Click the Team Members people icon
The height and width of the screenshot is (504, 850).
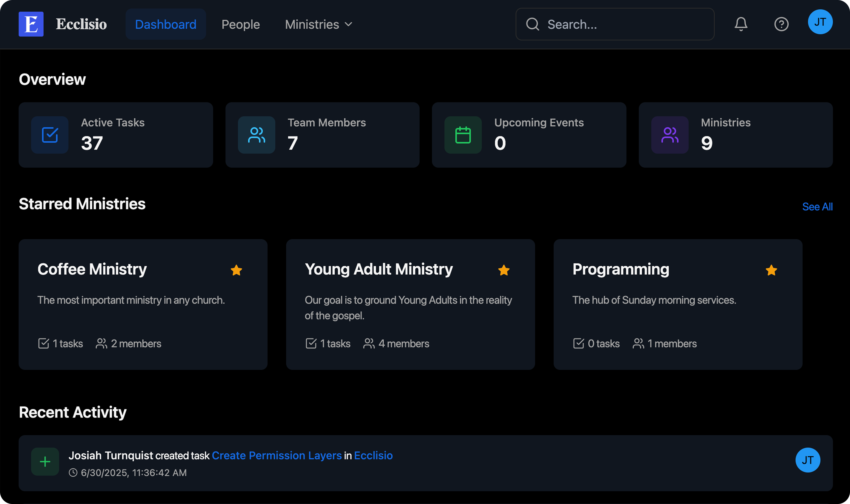click(x=256, y=135)
